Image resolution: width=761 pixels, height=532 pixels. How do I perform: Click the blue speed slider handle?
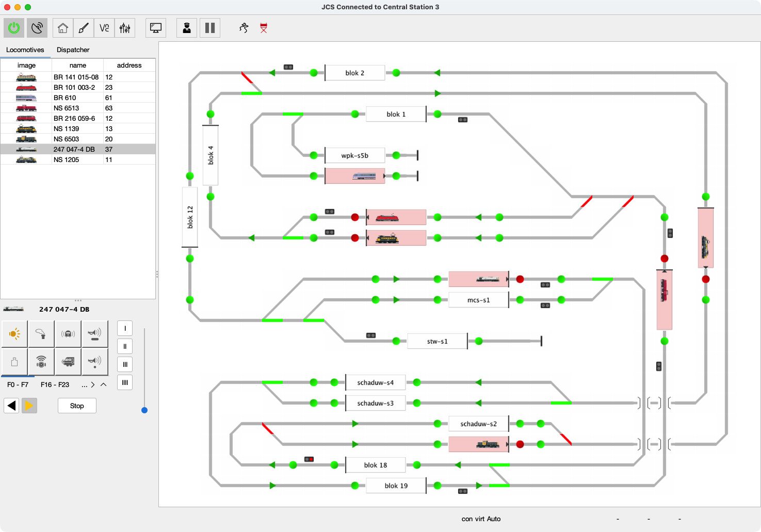[x=144, y=410]
